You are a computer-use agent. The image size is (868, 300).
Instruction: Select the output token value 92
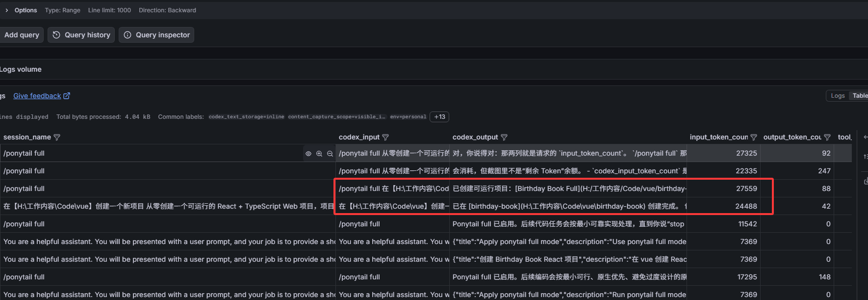tap(826, 153)
